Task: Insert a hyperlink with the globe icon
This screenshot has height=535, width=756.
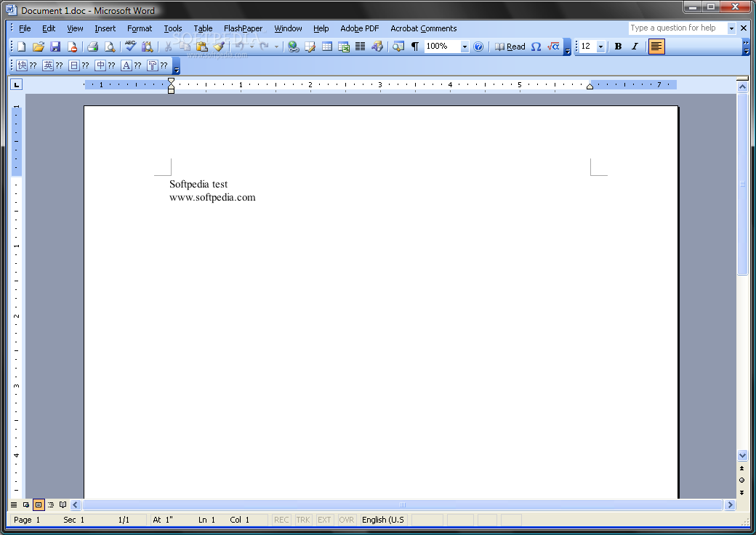Action: (293, 47)
